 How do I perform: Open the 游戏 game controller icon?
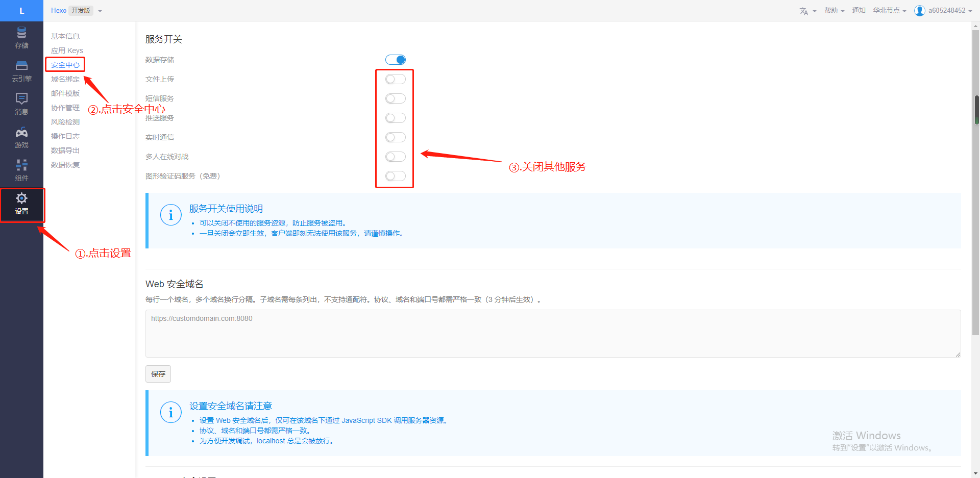21,133
